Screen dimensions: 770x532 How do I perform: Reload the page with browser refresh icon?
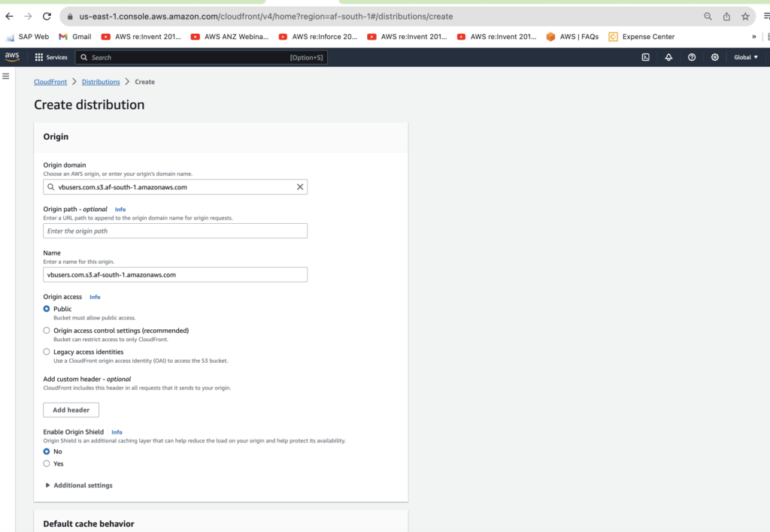click(x=47, y=16)
